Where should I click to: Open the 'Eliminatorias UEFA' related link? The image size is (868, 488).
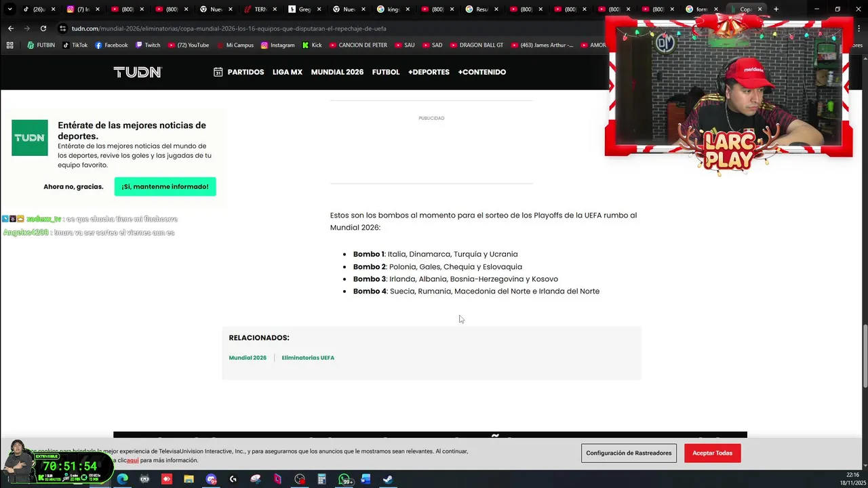pos(308,358)
